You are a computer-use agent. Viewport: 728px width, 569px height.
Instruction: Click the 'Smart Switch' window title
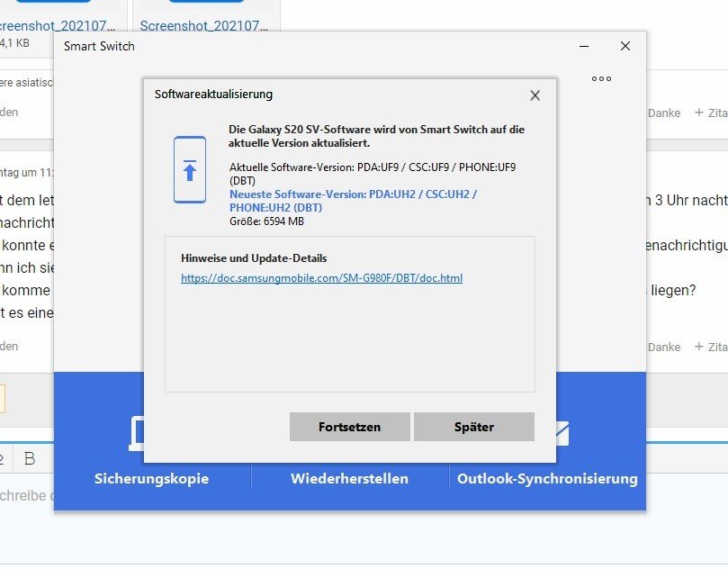(x=99, y=46)
